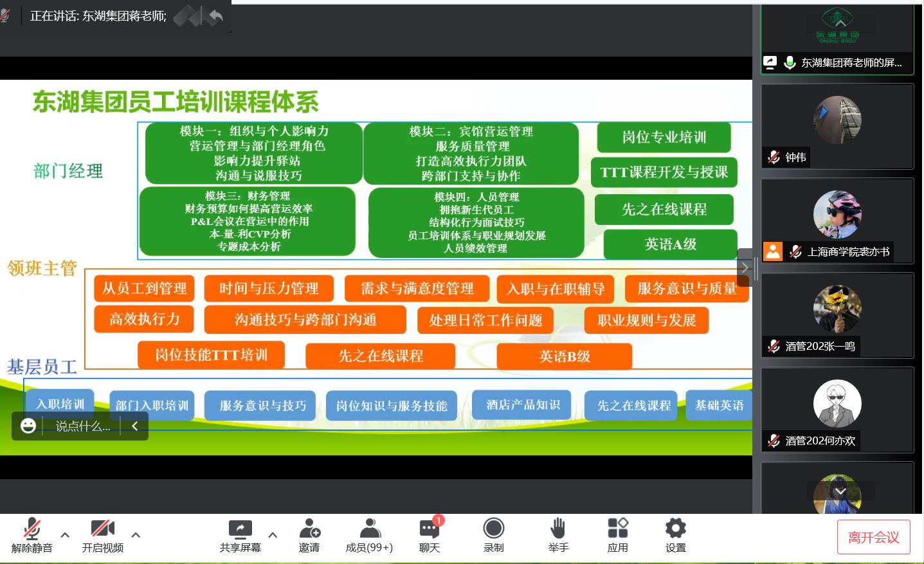Click blue 服务意识与技巧 box
The width and height of the screenshot is (924, 564).
click(260, 406)
